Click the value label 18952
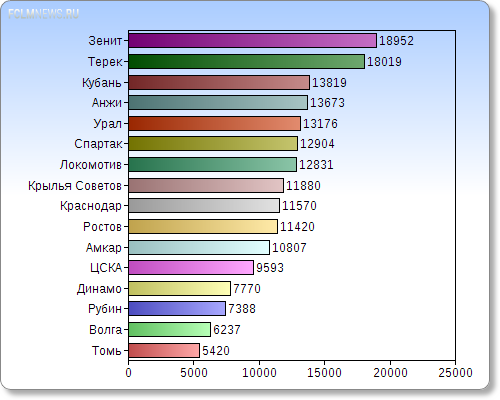Screen dimensions: 500x400 pos(396,41)
